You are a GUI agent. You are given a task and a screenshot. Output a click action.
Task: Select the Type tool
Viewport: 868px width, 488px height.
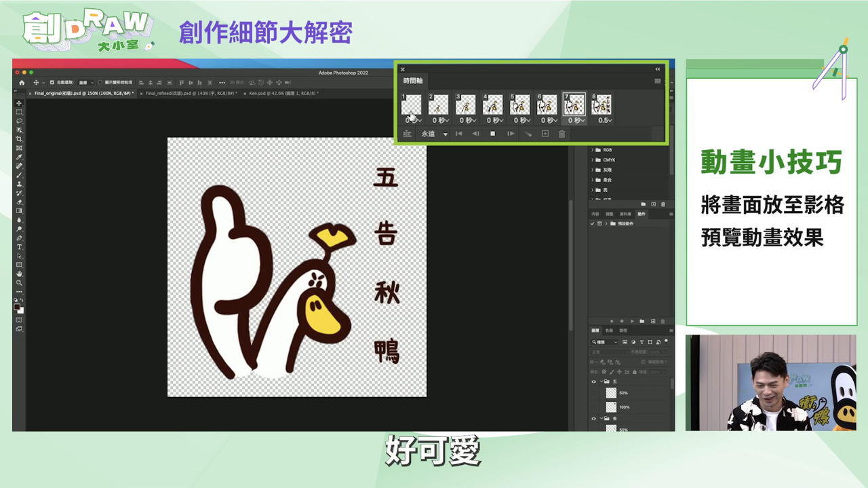(19, 246)
